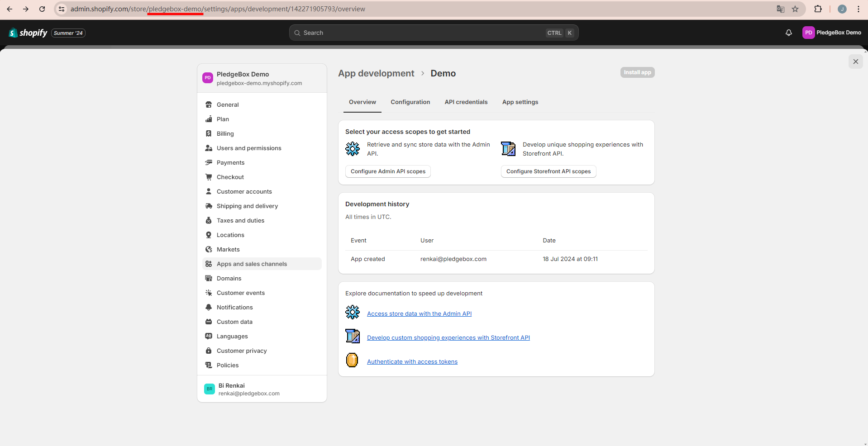This screenshot has height=446, width=868.
Task: Focus the Shopify search field
Action: pos(434,33)
